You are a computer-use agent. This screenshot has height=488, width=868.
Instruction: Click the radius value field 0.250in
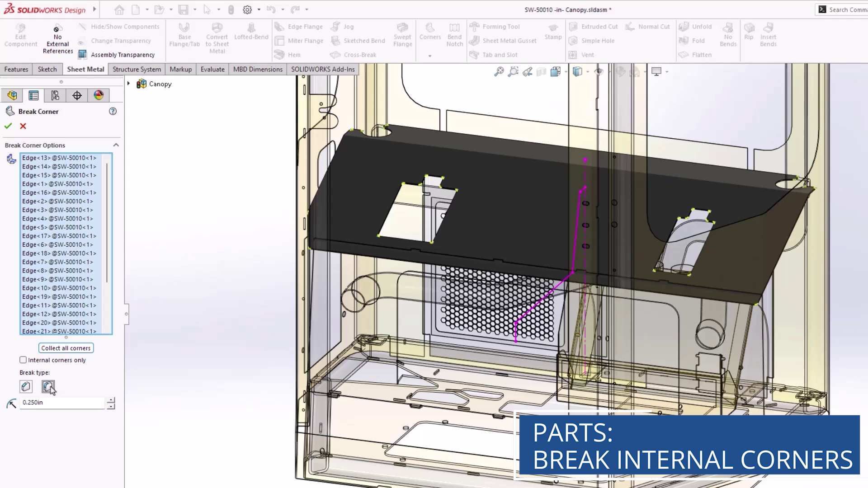61,403
